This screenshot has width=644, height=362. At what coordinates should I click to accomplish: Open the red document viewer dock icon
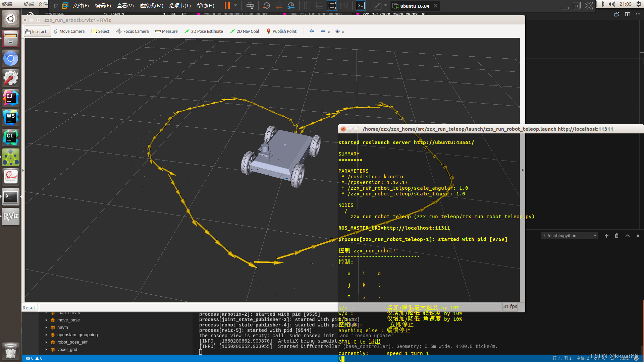tap(11, 177)
